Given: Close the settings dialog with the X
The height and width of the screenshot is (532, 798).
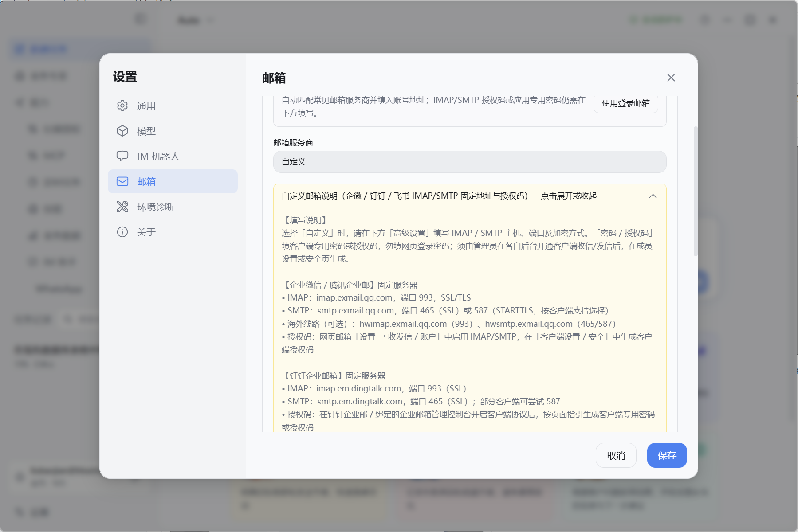Looking at the screenshot, I should [x=671, y=78].
